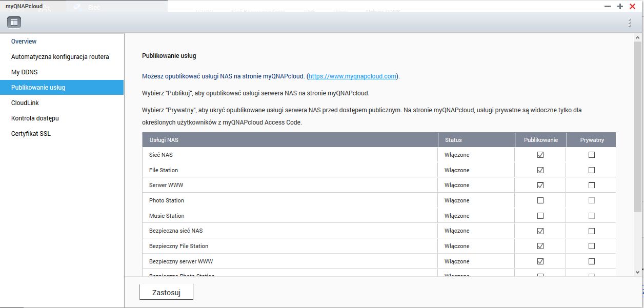The image size is (644, 308).
Task: Select the Bezpieczna sieć NAS row label
Action: point(176,231)
